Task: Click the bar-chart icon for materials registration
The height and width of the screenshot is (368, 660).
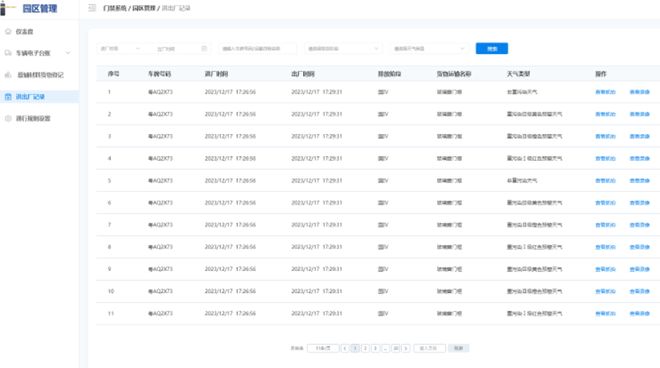Action: pos(8,75)
